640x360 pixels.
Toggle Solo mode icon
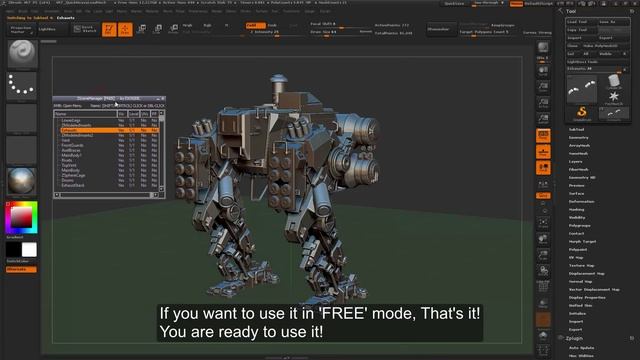(543, 337)
